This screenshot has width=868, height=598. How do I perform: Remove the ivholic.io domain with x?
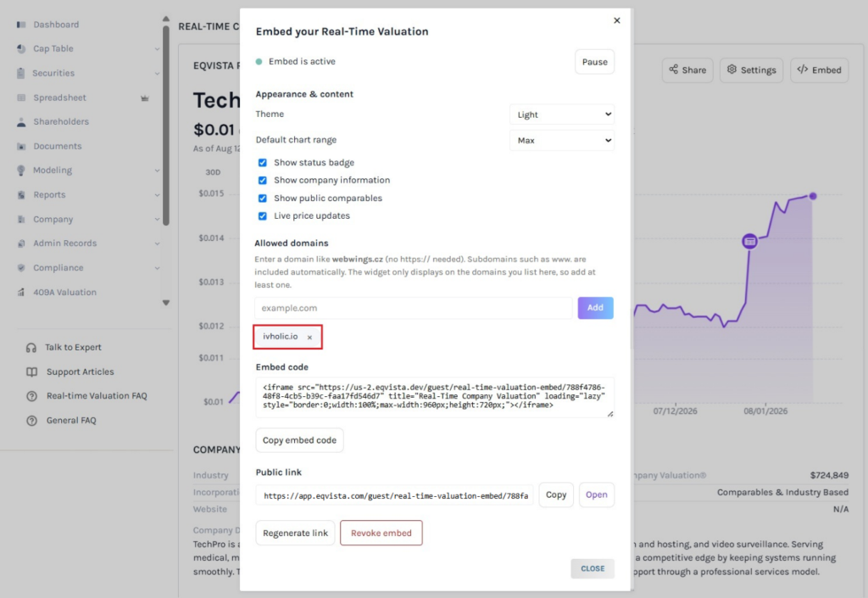tap(309, 338)
